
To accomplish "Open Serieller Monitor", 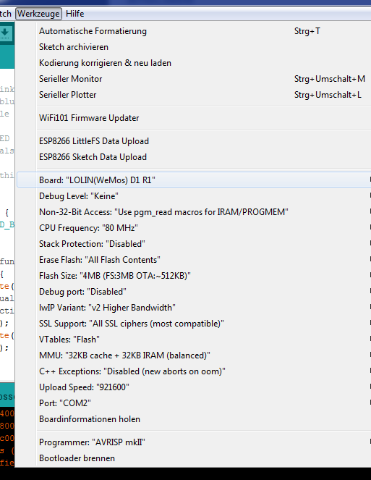I will pos(193,79).
